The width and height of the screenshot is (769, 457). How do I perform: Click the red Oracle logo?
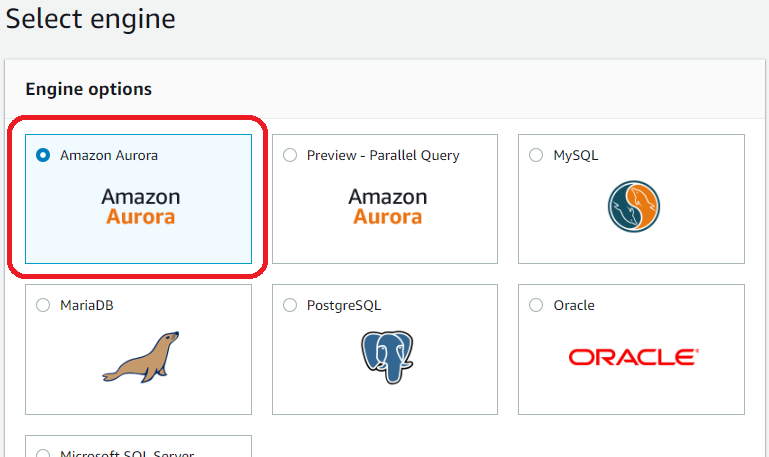click(634, 357)
